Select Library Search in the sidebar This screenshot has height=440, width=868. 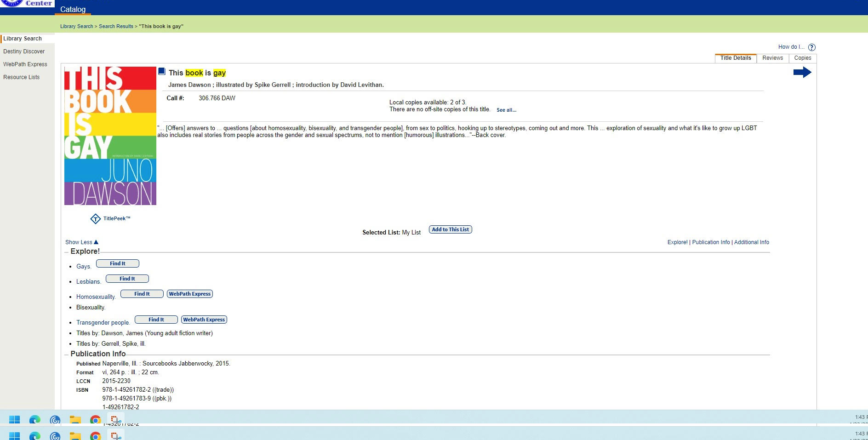click(23, 39)
